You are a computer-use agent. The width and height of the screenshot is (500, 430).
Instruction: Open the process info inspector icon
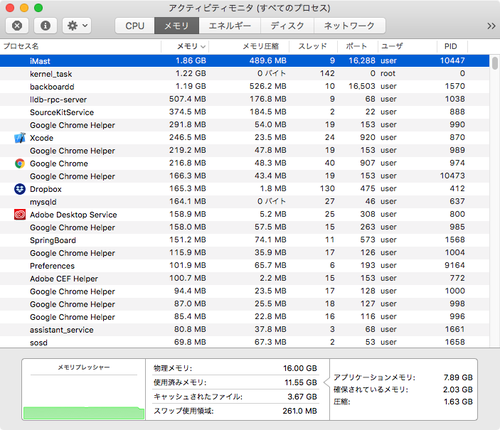[x=45, y=26]
